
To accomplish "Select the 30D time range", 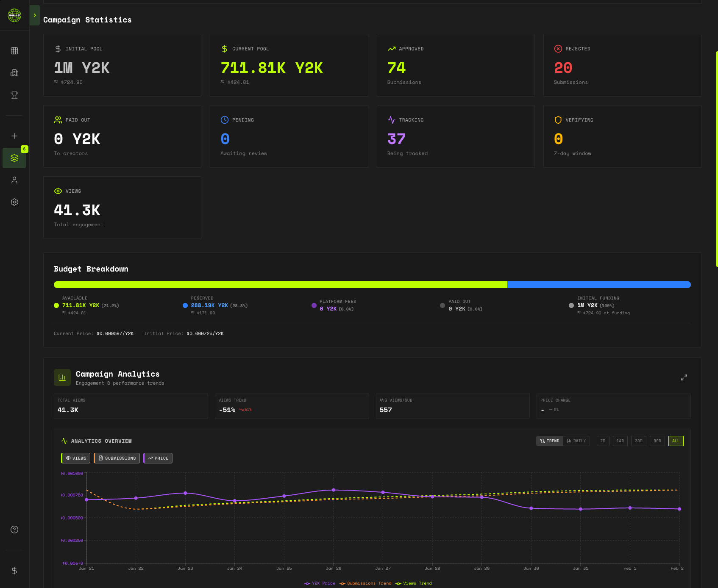I will coord(638,441).
